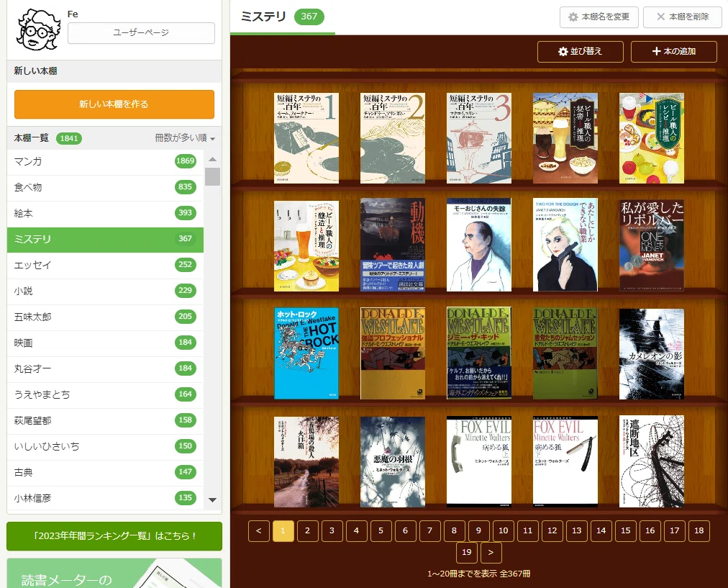The width and height of the screenshot is (728, 588).
Task: Open あたしにしかできない職業 book cover
Action: point(565,245)
